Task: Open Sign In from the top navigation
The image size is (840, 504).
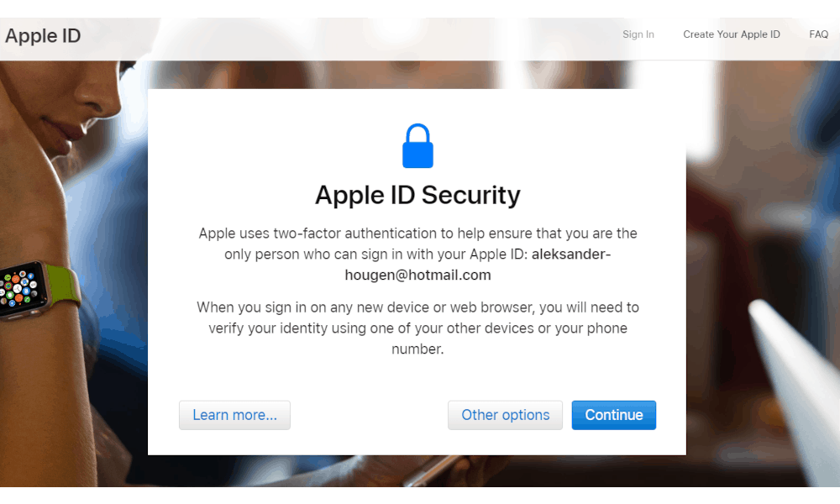Action: [x=638, y=34]
